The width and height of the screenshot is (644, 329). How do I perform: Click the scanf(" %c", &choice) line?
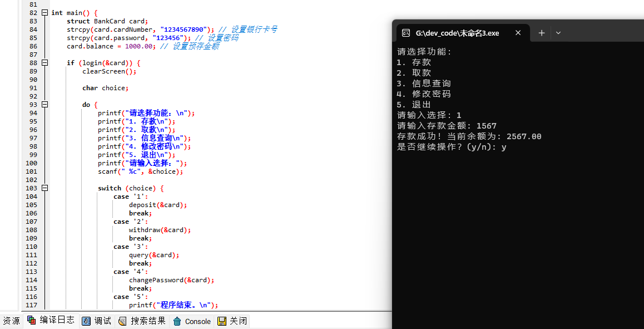click(x=141, y=171)
